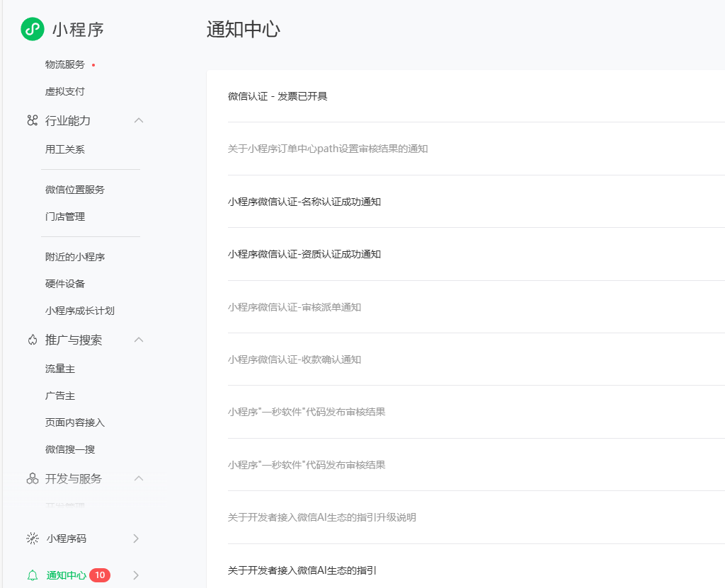Screen dimensions: 725x588
Task: Click the 小程序码 code icon
Action: 33,538
